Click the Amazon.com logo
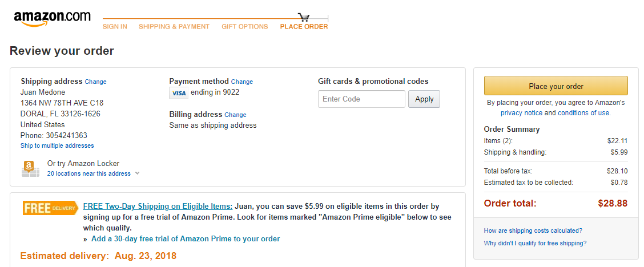The width and height of the screenshot is (644, 267). coord(52,18)
